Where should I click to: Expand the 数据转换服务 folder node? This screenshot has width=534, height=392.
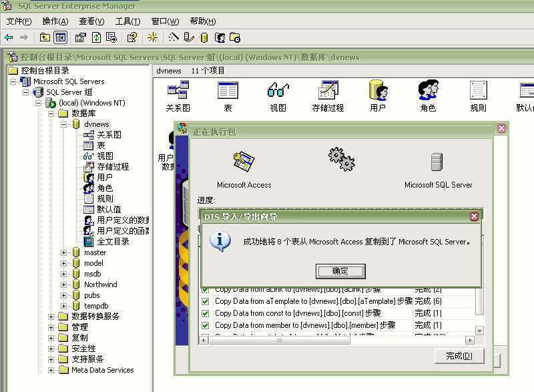point(51,317)
